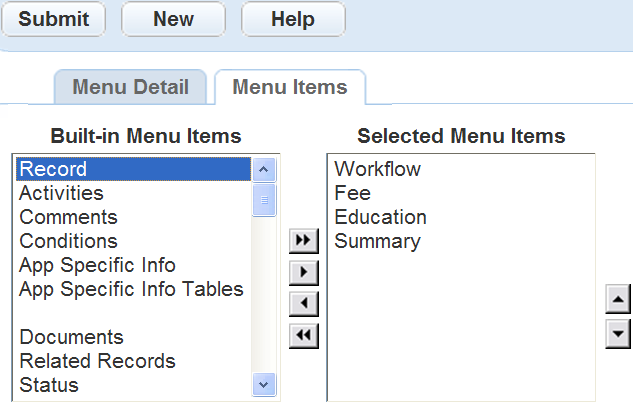Screen dimensions: 633x406
Task: Open Help
Action: click(293, 19)
